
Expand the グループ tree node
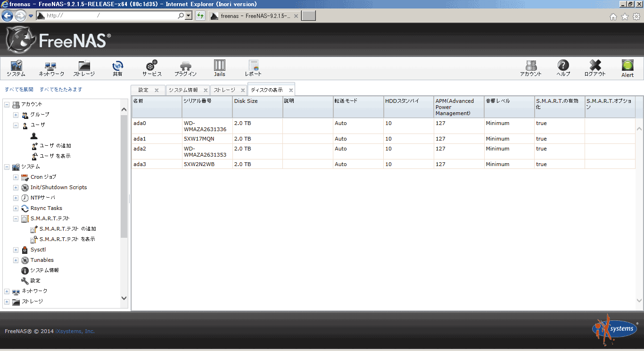tap(16, 115)
